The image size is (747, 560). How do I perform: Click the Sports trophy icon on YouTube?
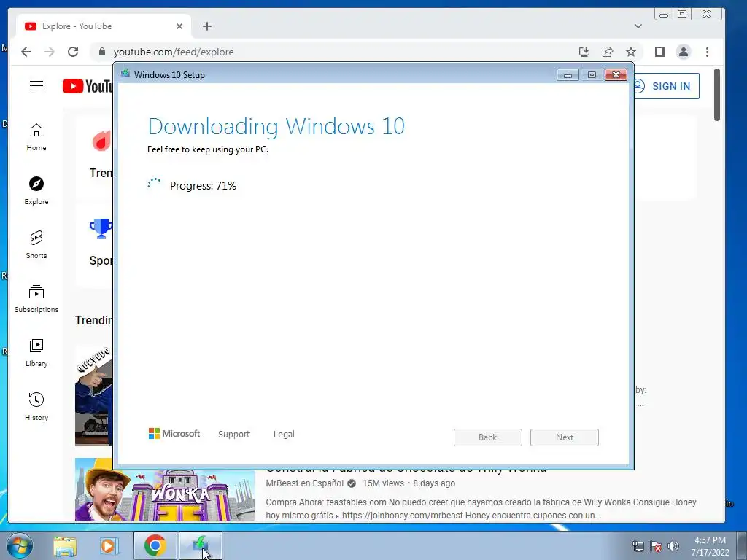[x=101, y=228]
